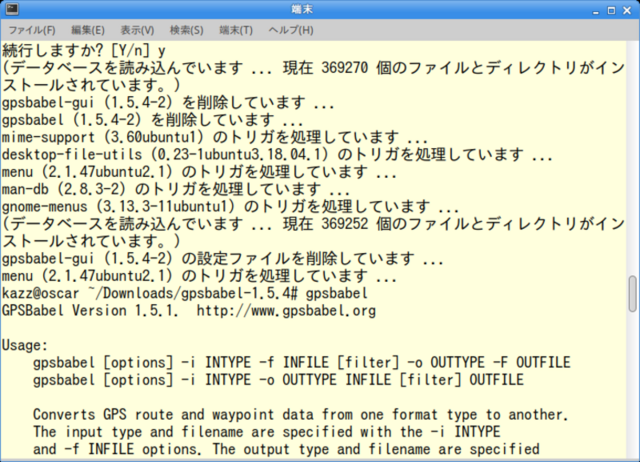This screenshot has width=640, height=462.
Task: Click 'gpsbabel-gui (1.5.4-2) を削除しています' line
Action: click(168, 102)
